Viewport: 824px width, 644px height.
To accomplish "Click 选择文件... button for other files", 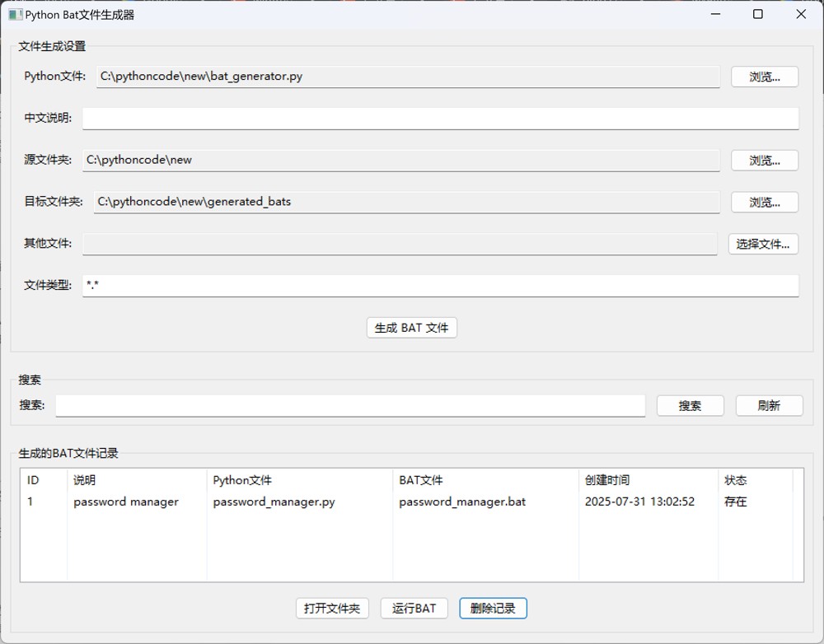I will point(763,244).
